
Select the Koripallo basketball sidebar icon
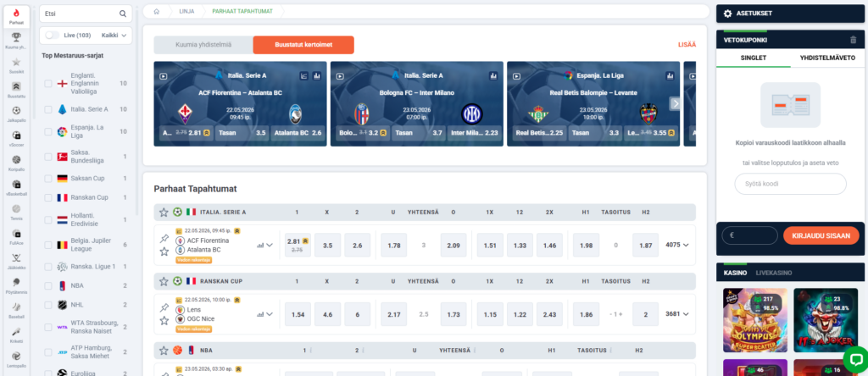pyautogui.click(x=16, y=160)
